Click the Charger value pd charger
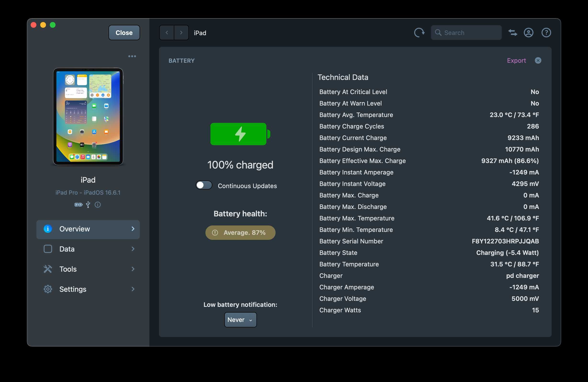This screenshot has width=588, height=382. click(522, 275)
